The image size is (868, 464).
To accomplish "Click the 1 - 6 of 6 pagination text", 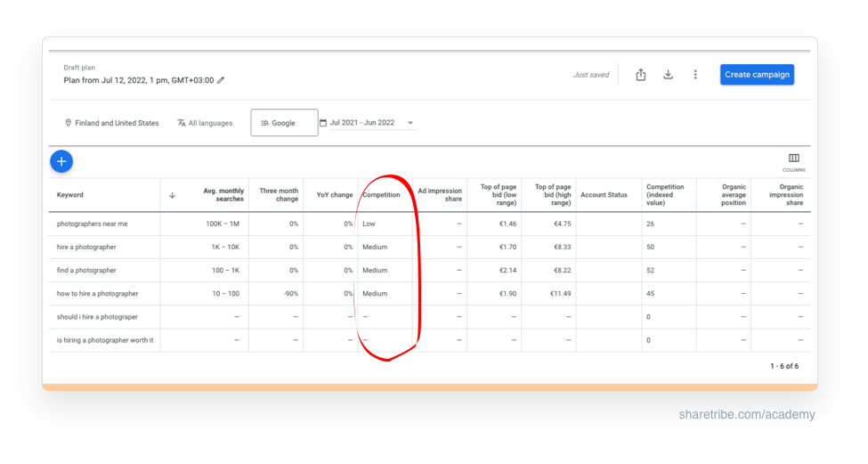I will point(784,367).
